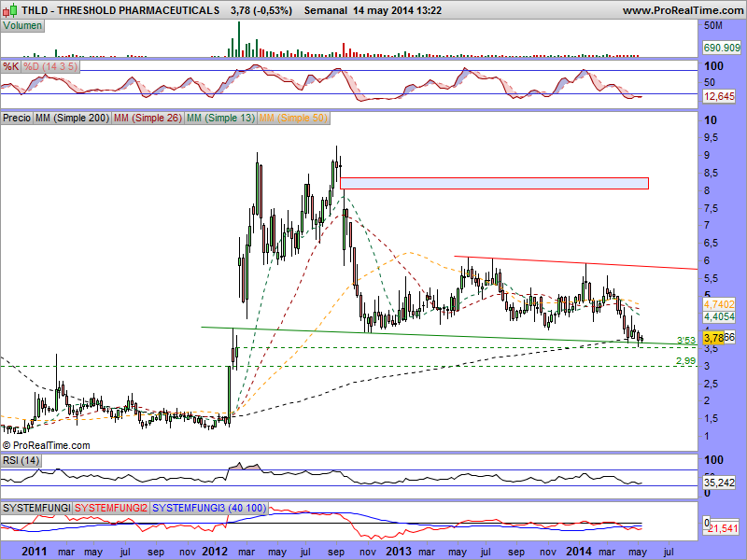Open MM (Simple 26) moving average label
This screenshot has width=747, height=560.
point(148,118)
